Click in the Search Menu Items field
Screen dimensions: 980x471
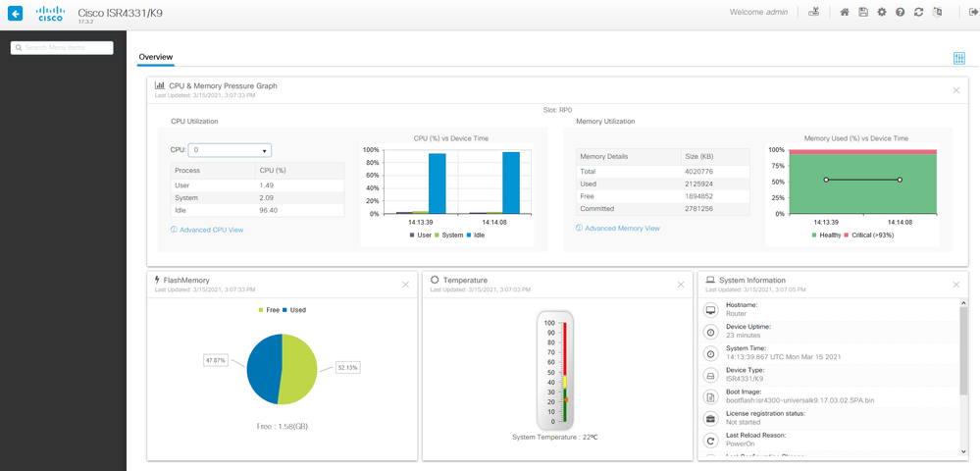point(62,47)
